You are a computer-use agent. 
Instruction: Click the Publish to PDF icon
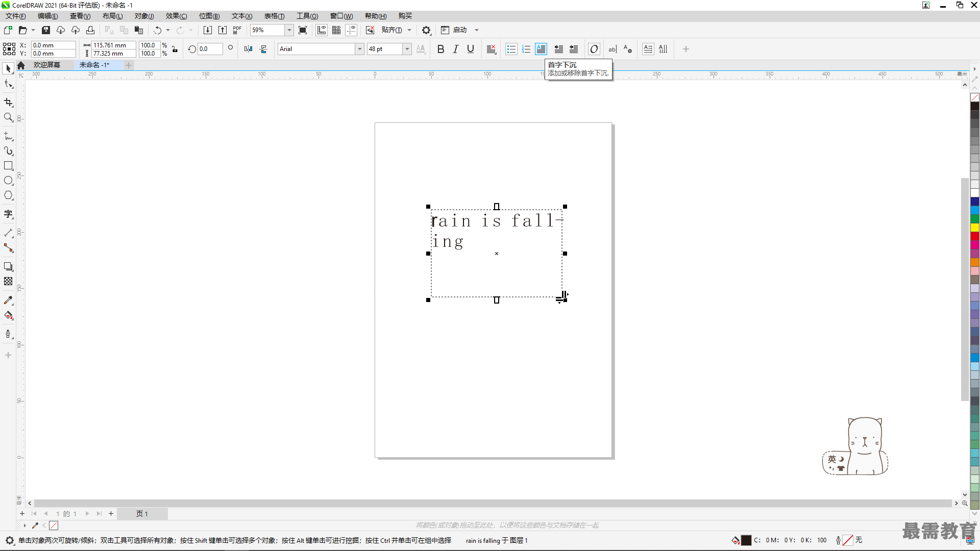pos(237,30)
